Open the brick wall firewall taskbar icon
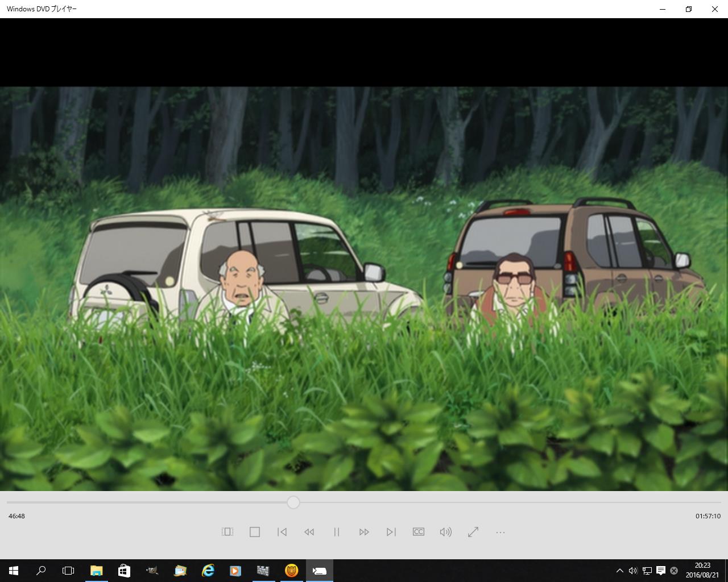Screen dimensions: 728x582 (263, 571)
